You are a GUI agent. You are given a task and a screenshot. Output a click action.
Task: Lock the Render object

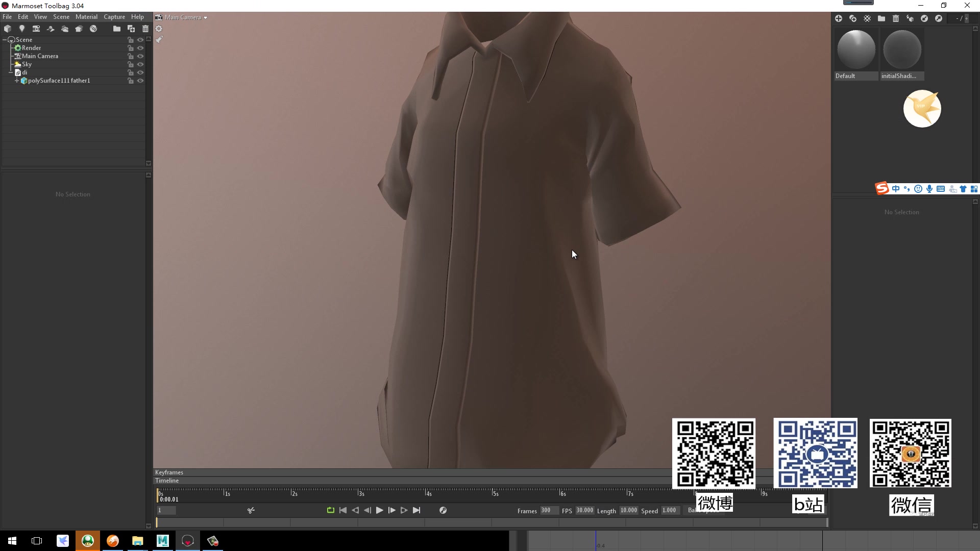click(130, 48)
